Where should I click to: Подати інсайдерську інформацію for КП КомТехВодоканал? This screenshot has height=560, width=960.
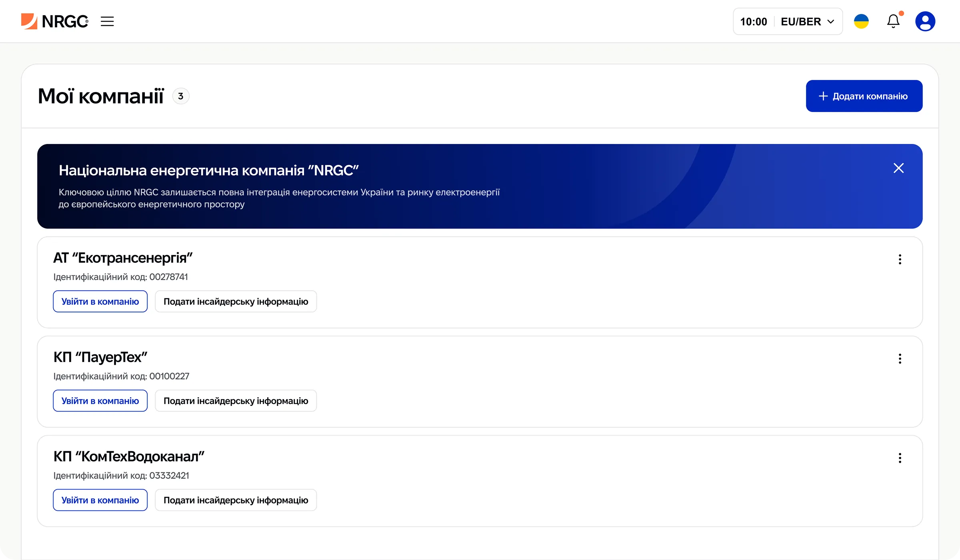(236, 500)
